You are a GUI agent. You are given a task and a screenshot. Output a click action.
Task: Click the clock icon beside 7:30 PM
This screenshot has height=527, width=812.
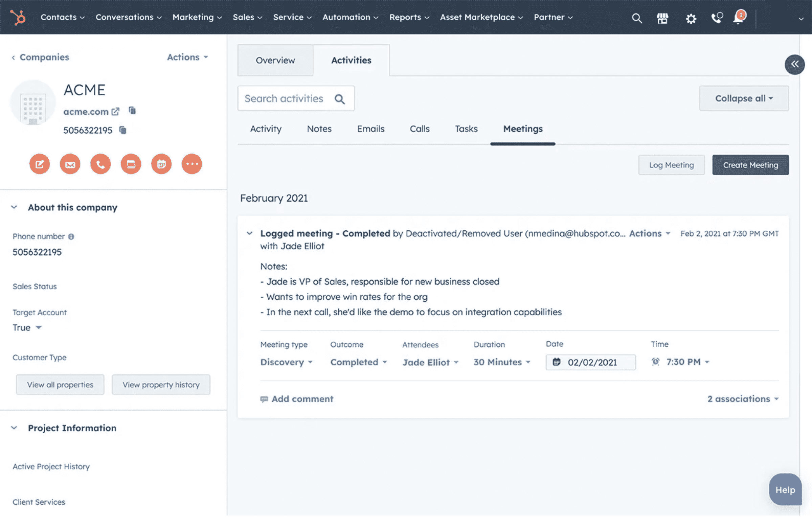point(655,361)
